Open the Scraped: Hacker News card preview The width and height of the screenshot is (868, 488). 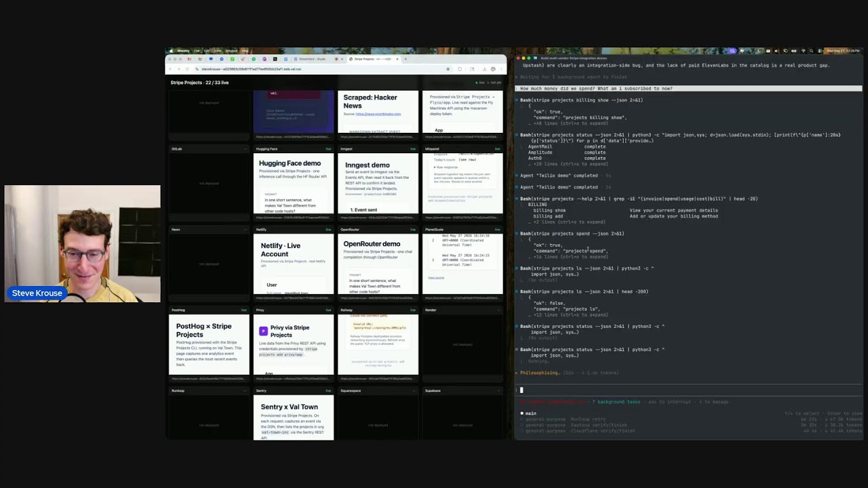tap(378, 112)
